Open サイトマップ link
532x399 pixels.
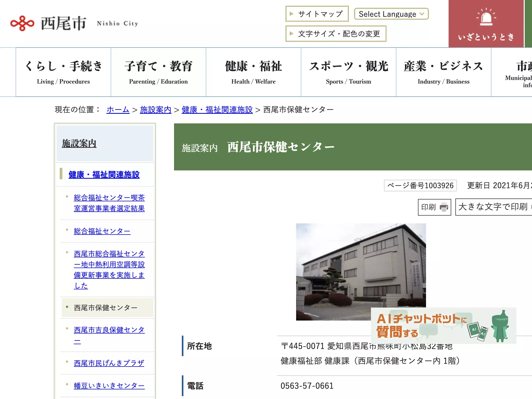point(317,14)
